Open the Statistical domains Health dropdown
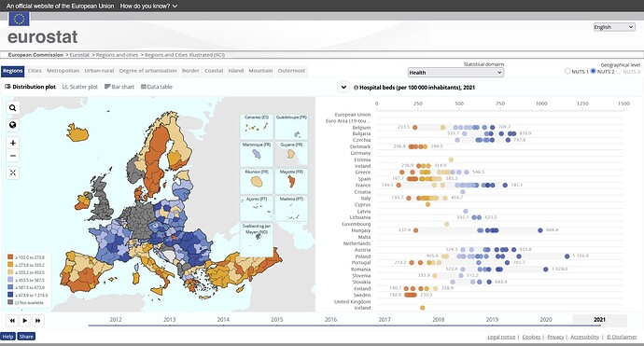644x346 pixels. pos(455,72)
